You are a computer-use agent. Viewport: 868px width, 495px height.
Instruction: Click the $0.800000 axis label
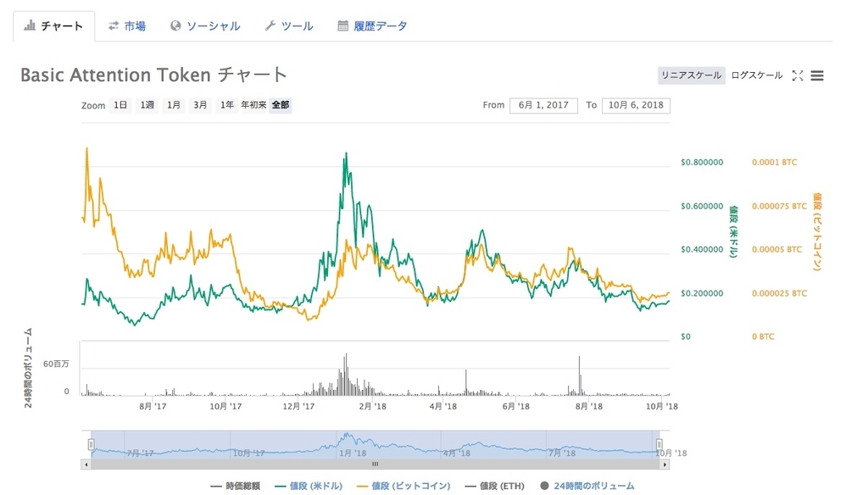pyautogui.click(x=702, y=162)
